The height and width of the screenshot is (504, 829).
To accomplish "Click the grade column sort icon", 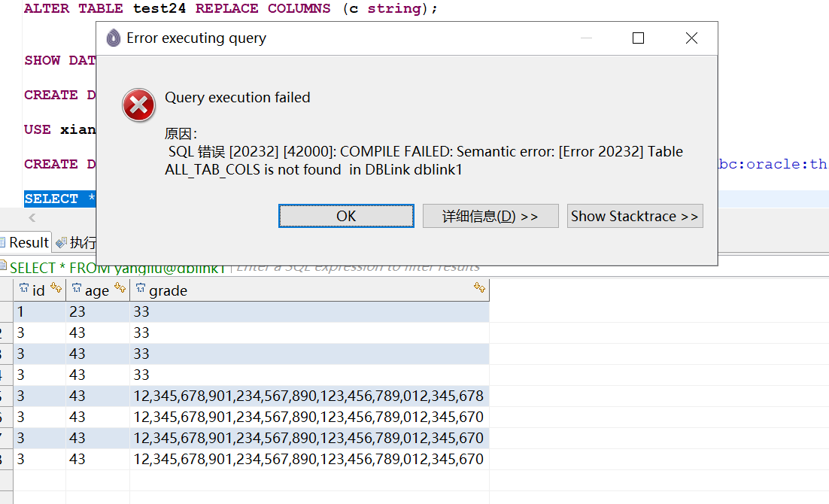I will pos(479,287).
